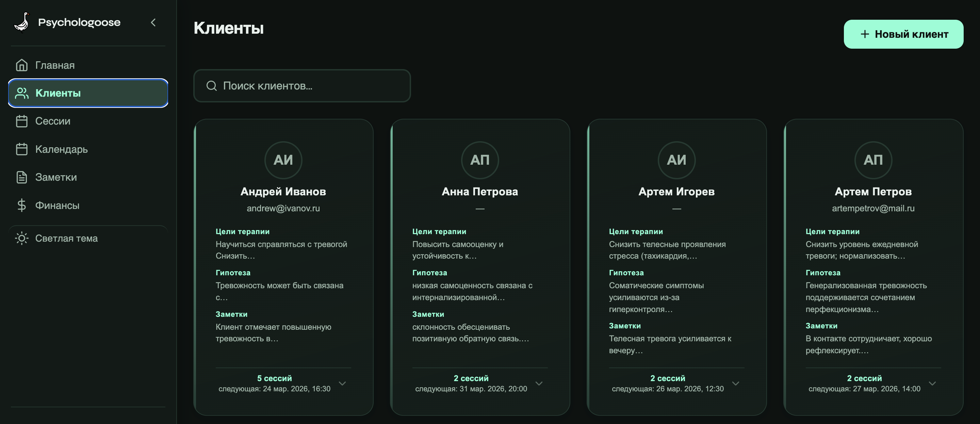Collapse the sidebar with the chevron arrow
980x424 pixels.
tap(153, 22)
